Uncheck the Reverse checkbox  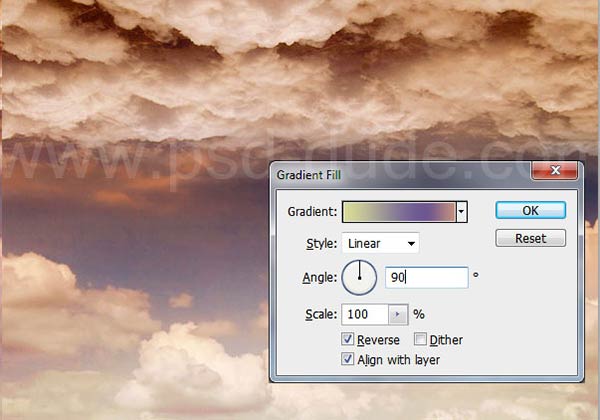(347, 339)
